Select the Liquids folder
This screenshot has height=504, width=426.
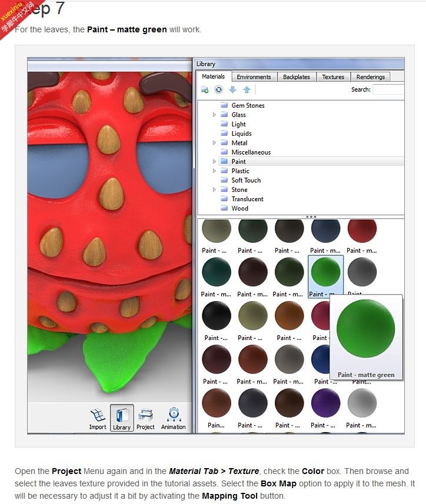point(241,133)
